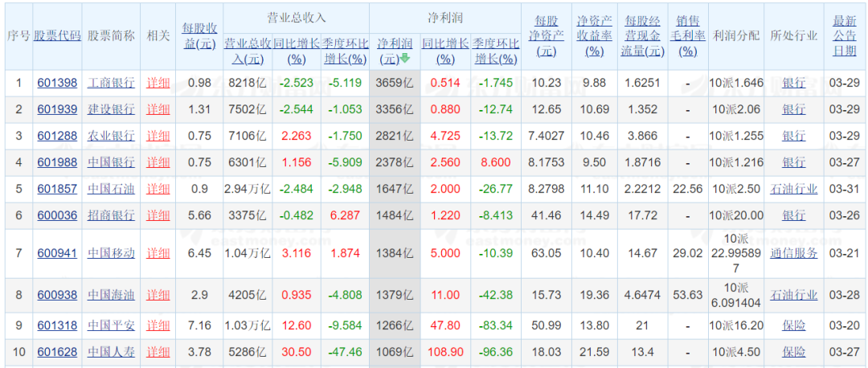The image size is (868, 368).
Task: Sort by 净资产收益率(%) column header
Action: (x=594, y=36)
